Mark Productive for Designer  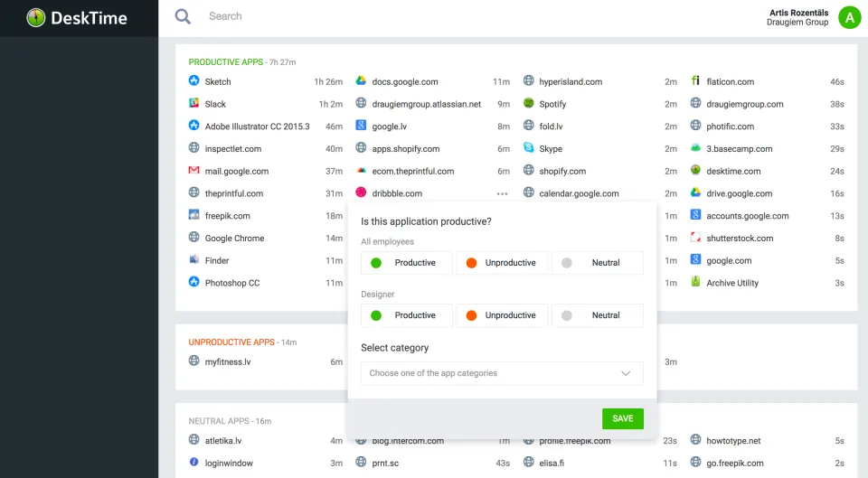(407, 315)
